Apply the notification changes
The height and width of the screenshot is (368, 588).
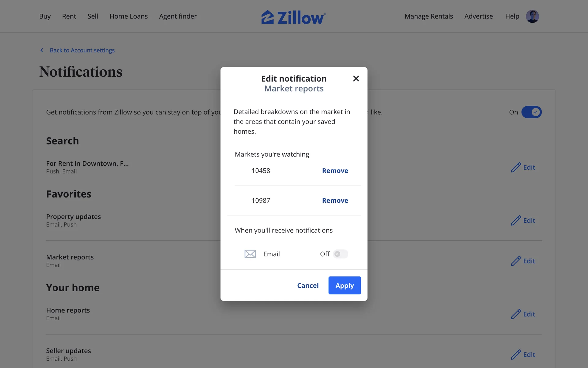[345, 286]
